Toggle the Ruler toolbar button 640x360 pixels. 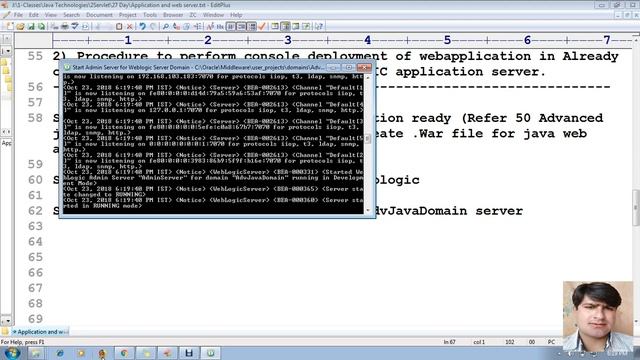(x=252, y=27)
